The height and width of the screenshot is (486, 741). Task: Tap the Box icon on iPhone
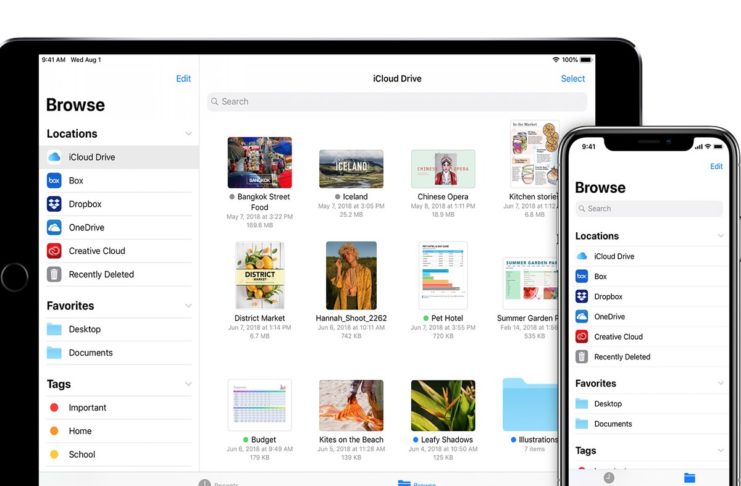(582, 276)
